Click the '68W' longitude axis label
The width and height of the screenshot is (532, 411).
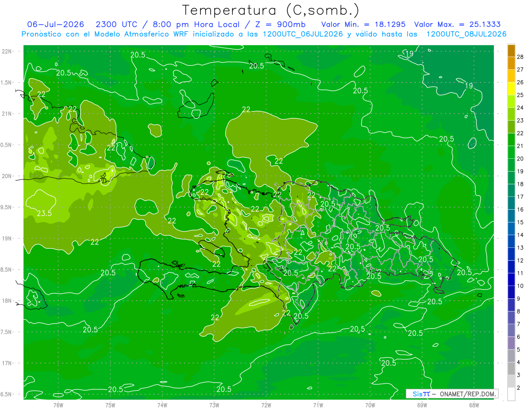(474, 405)
